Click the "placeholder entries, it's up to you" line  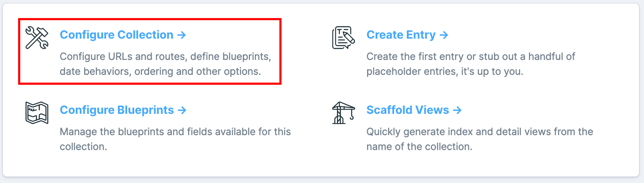tap(445, 72)
